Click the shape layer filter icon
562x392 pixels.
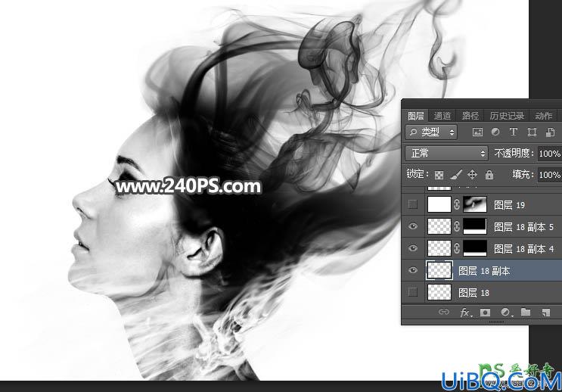coord(532,132)
